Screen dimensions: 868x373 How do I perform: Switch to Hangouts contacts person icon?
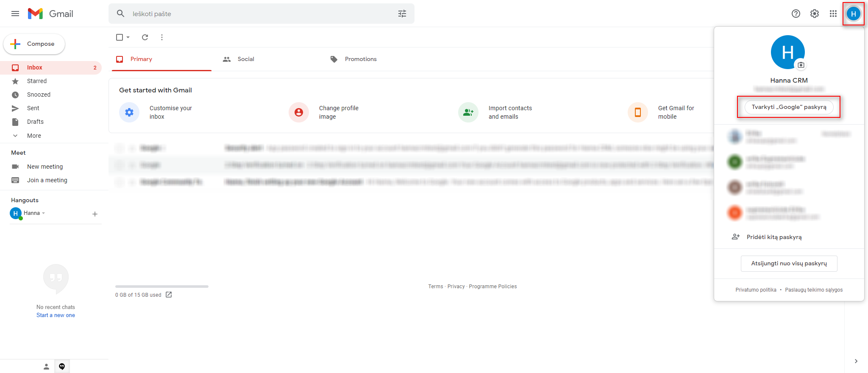click(47, 367)
